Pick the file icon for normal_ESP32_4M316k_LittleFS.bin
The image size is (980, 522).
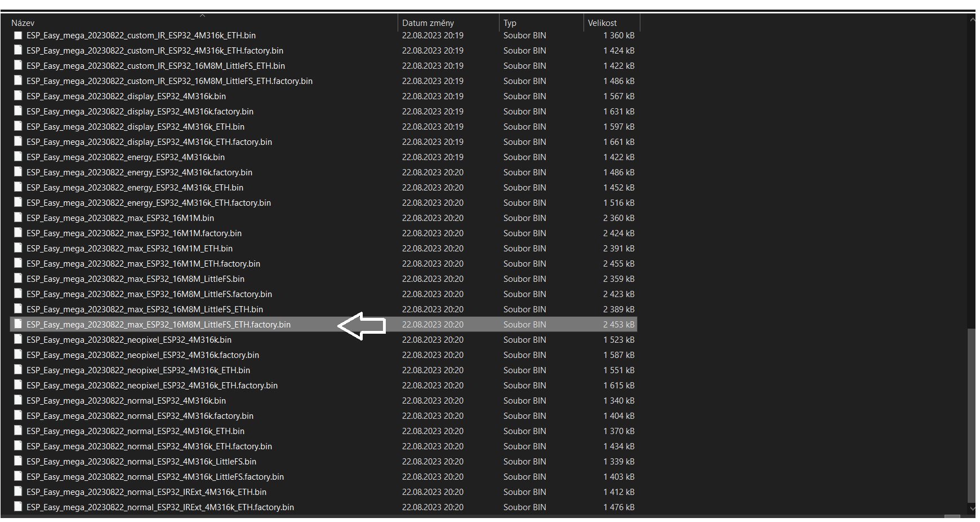pos(18,462)
